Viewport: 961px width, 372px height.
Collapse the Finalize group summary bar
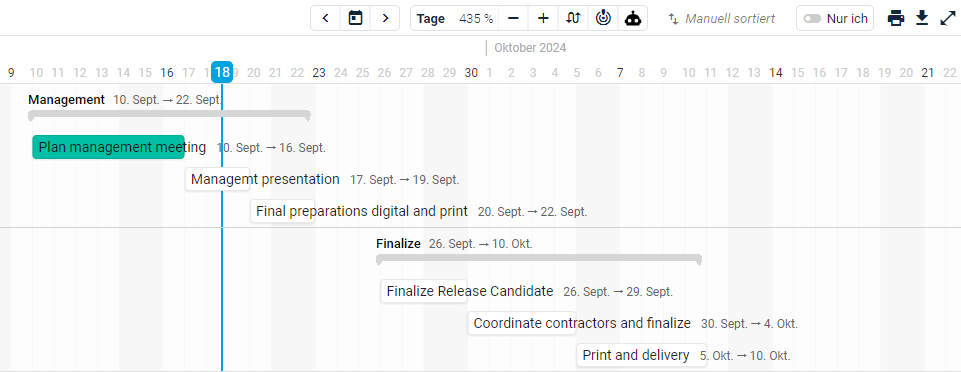pos(539,259)
